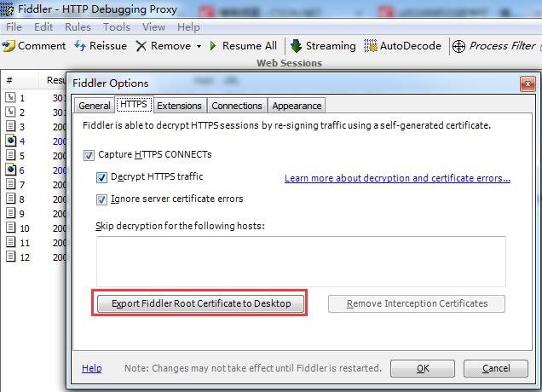542x392 pixels.
Task: Click the Process Filter crosshair icon
Action: pyautogui.click(x=458, y=46)
